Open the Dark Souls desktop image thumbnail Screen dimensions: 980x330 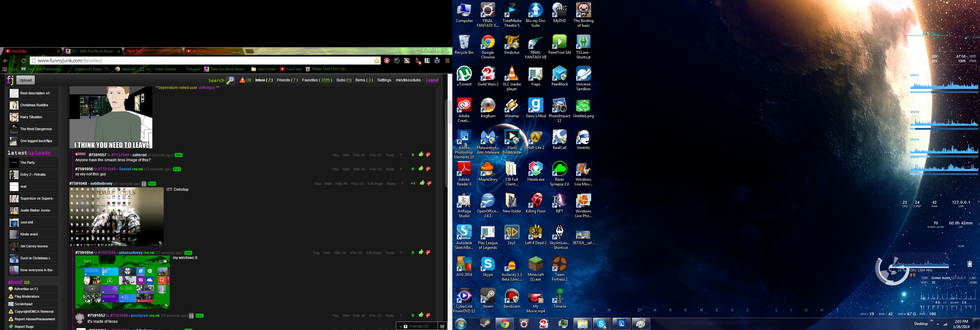(117, 217)
